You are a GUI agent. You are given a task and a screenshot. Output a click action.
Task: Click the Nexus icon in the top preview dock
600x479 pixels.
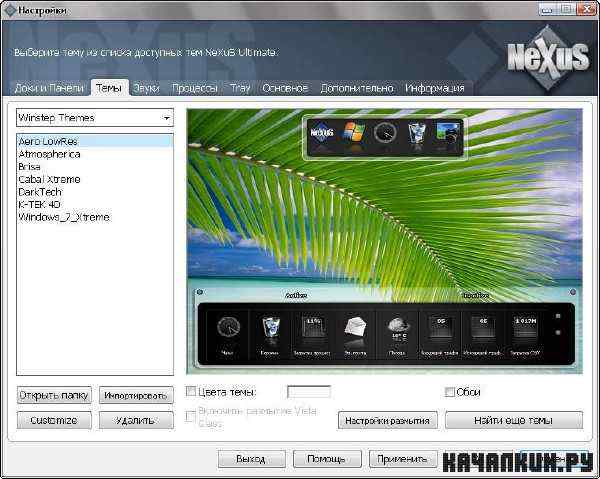tap(322, 134)
